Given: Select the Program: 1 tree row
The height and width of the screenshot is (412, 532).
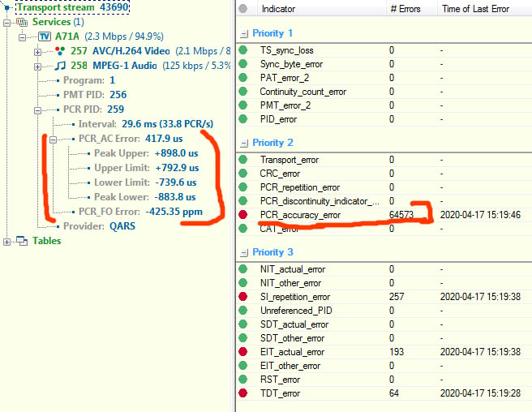Looking at the screenshot, I should point(89,80).
